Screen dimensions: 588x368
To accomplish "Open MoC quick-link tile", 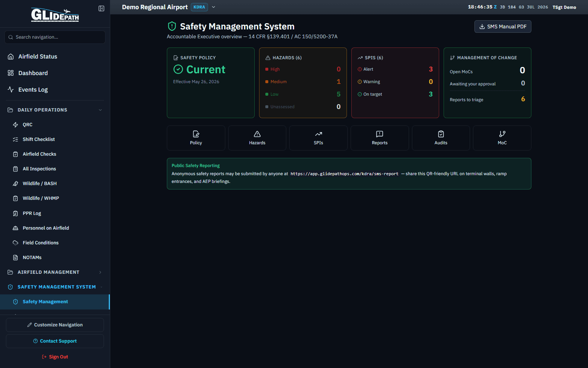I will coord(502,138).
